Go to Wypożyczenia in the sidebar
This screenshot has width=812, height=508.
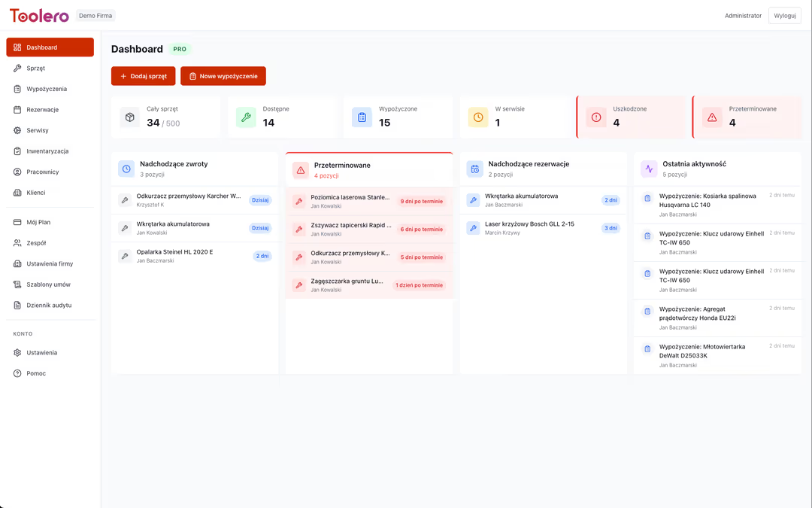click(47, 89)
